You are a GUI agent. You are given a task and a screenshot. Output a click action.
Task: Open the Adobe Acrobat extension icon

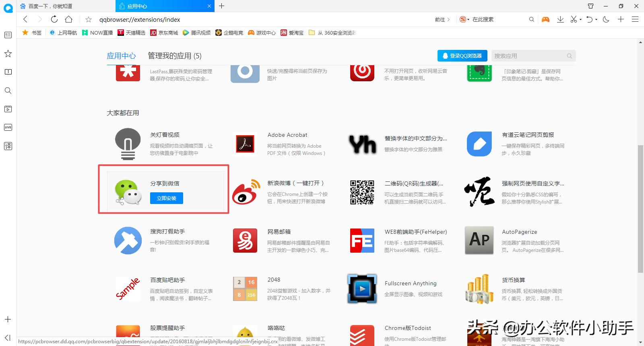pyautogui.click(x=245, y=144)
